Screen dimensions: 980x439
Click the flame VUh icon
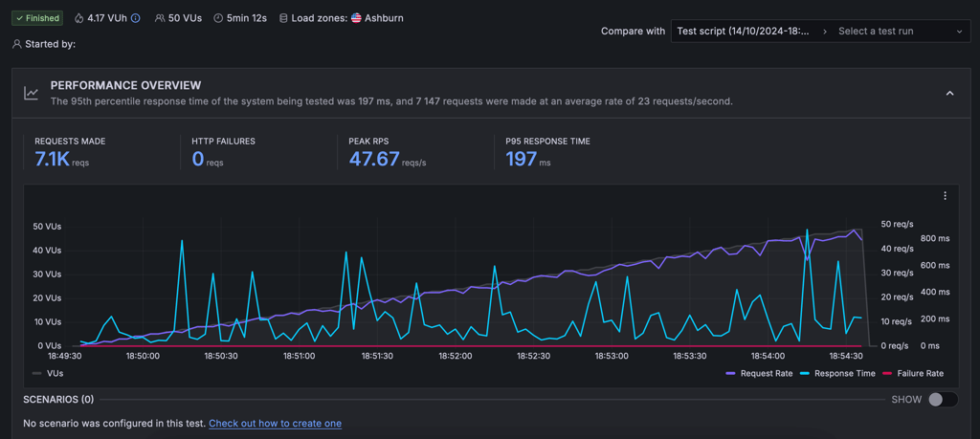(78, 18)
